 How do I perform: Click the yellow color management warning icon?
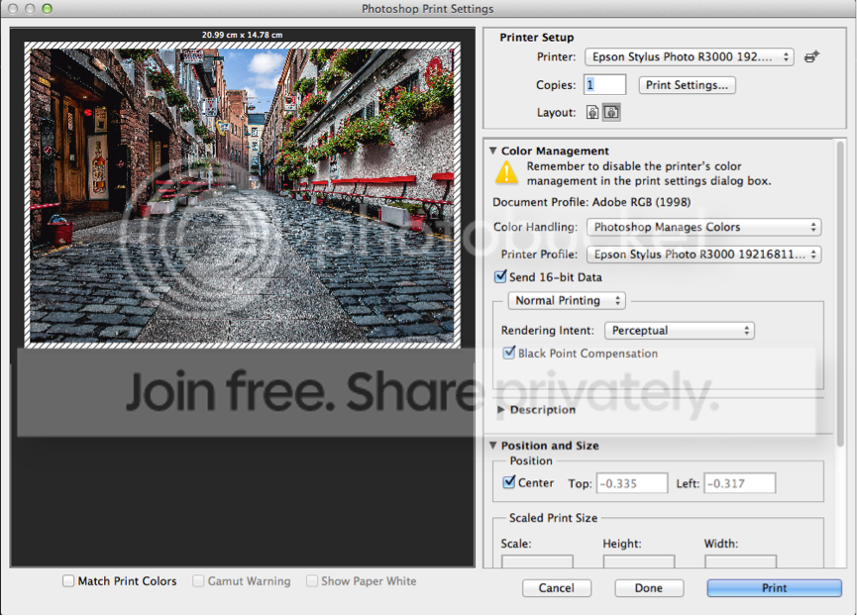(x=506, y=173)
